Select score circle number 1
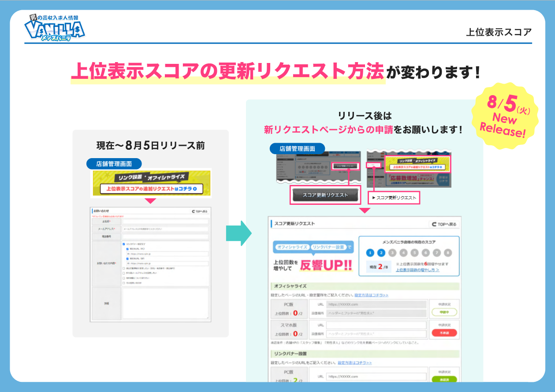 [x=370, y=253]
